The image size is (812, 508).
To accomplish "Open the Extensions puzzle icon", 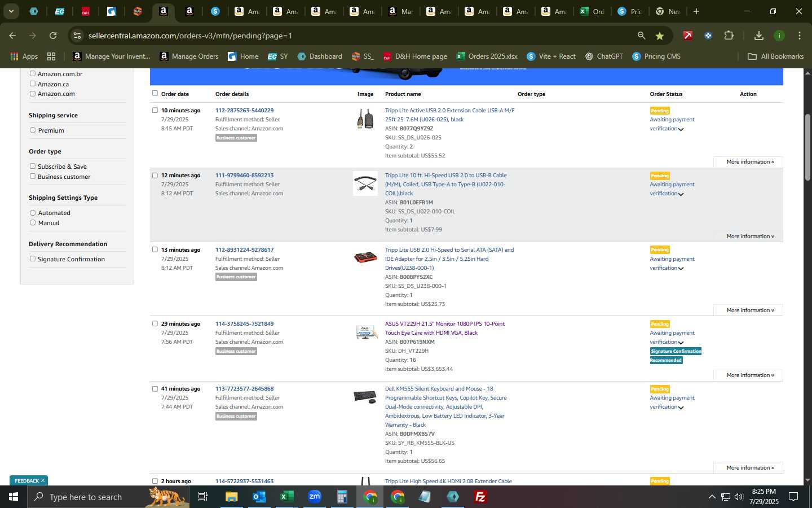I will [x=729, y=36].
